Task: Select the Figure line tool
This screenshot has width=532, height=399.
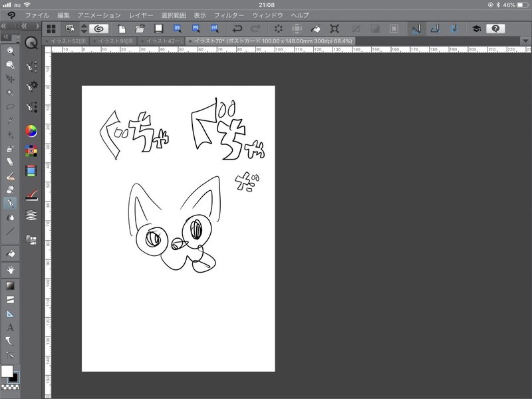Action: point(11,231)
